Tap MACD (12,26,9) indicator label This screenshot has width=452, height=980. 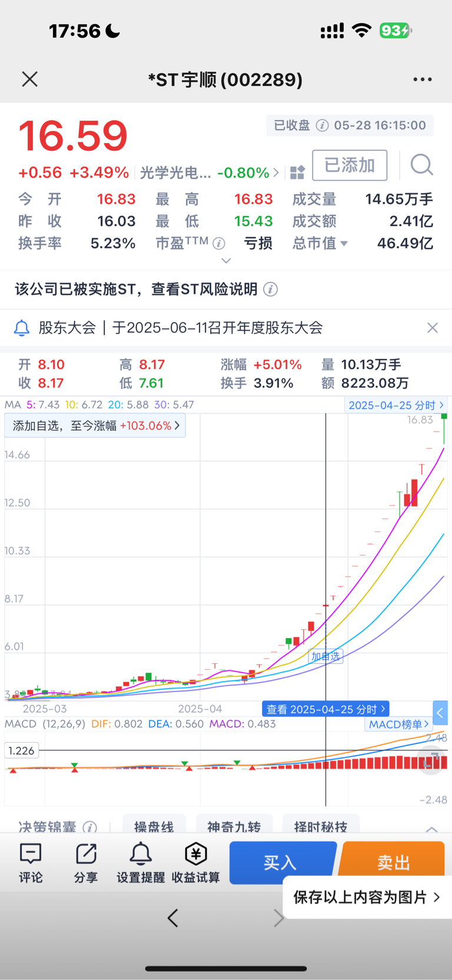[45, 724]
